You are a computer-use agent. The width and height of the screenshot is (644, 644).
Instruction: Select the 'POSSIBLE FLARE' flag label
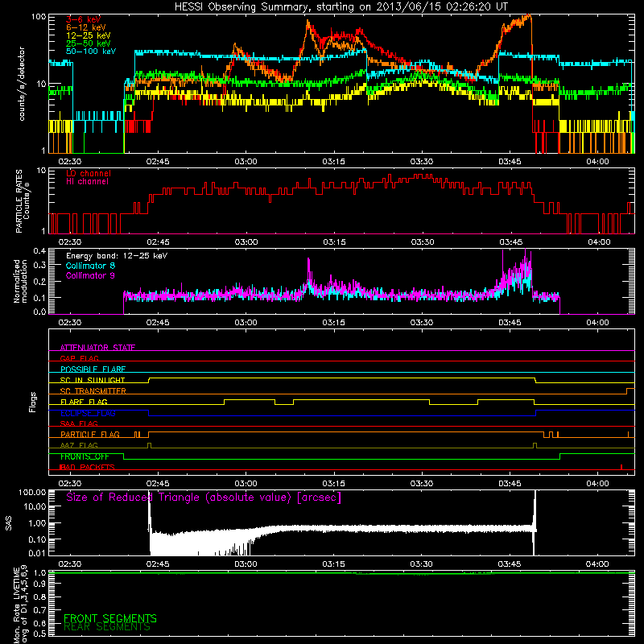pos(93,369)
